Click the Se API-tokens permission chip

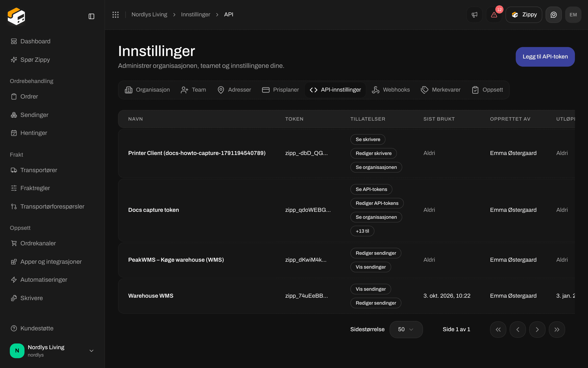[x=371, y=189]
